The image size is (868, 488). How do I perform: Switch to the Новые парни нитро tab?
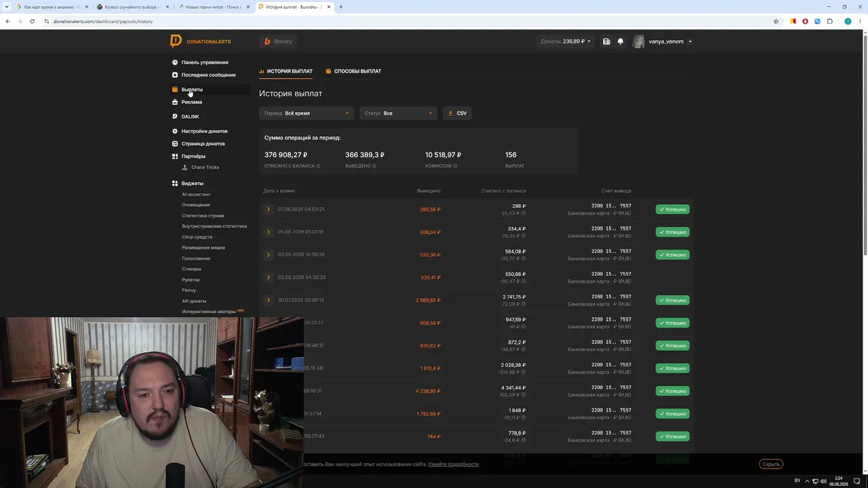click(x=212, y=7)
